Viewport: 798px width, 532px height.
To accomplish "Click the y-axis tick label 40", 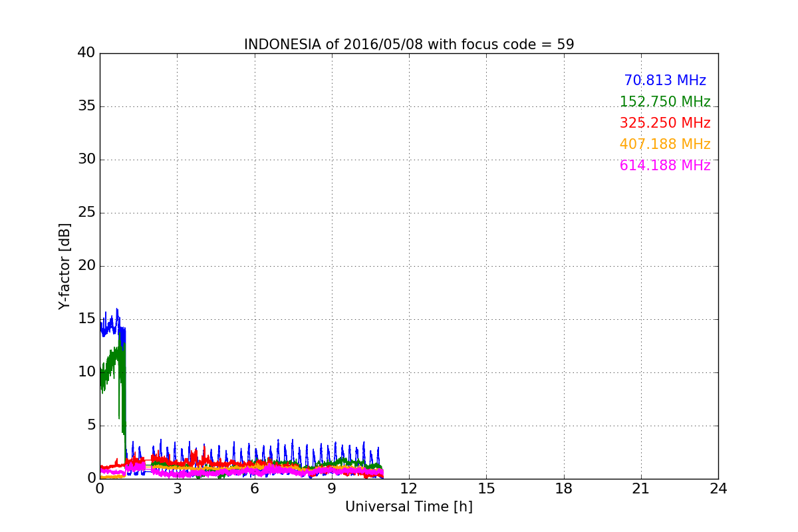I will point(86,53).
